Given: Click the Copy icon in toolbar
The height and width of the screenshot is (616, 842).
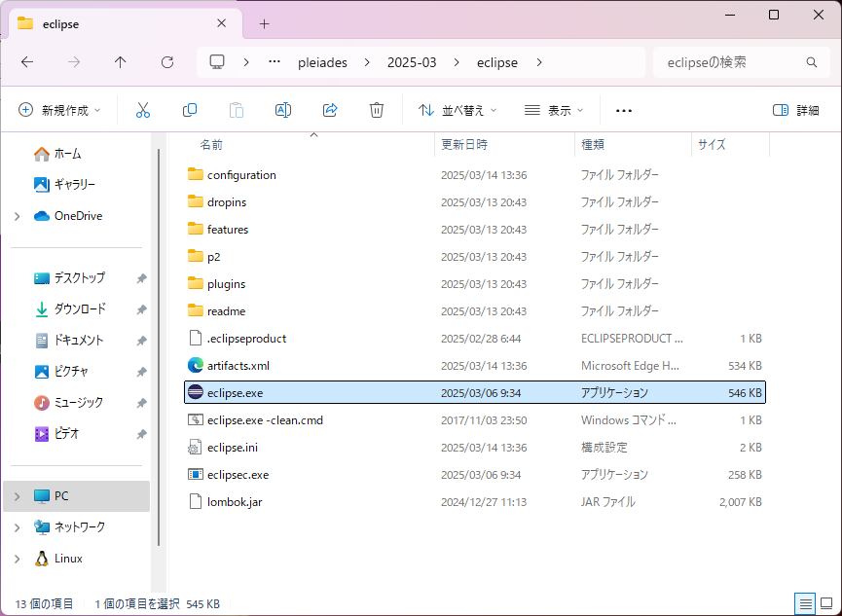Looking at the screenshot, I should pos(190,110).
